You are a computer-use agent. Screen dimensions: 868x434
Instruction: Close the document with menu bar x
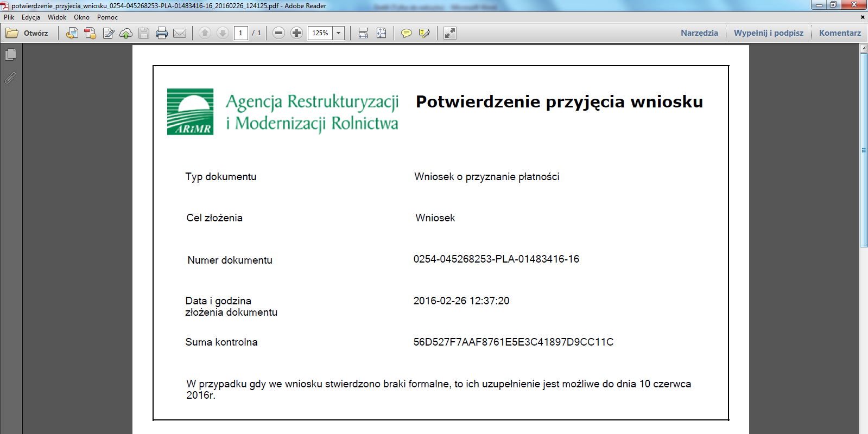pyautogui.click(x=863, y=17)
